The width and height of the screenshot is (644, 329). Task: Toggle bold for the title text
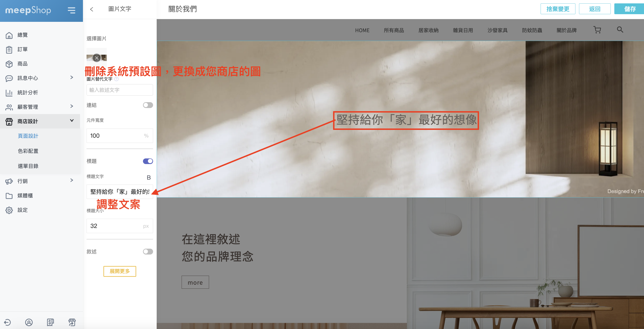point(149,178)
